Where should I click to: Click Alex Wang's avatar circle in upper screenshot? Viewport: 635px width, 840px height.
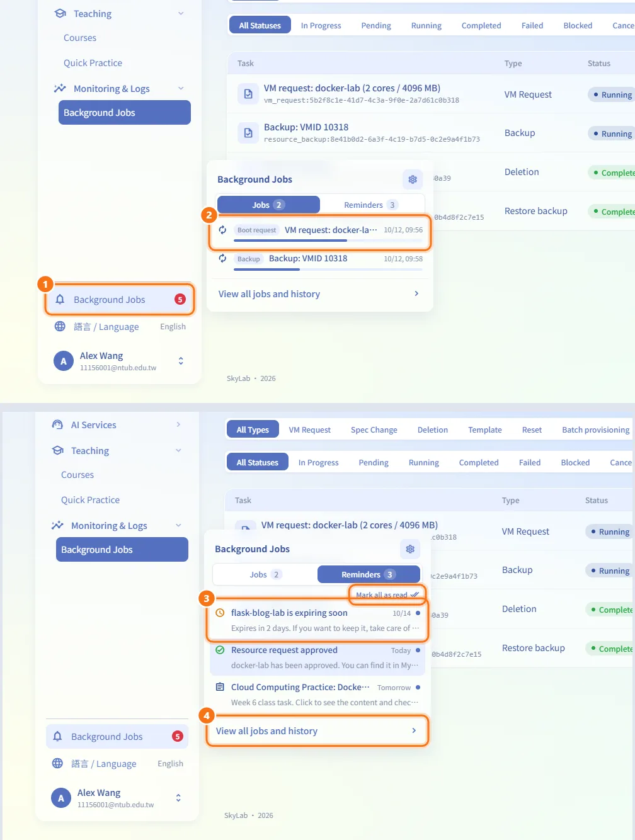(63, 361)
